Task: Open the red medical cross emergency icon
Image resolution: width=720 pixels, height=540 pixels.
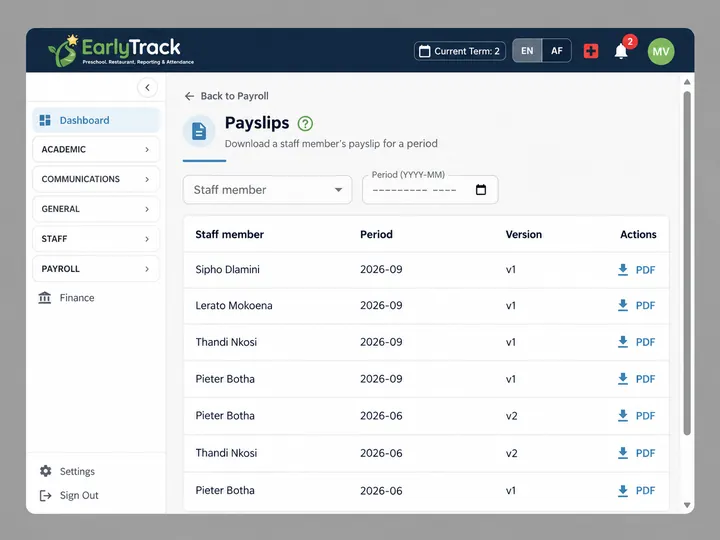Action: (x=591, y=51)
